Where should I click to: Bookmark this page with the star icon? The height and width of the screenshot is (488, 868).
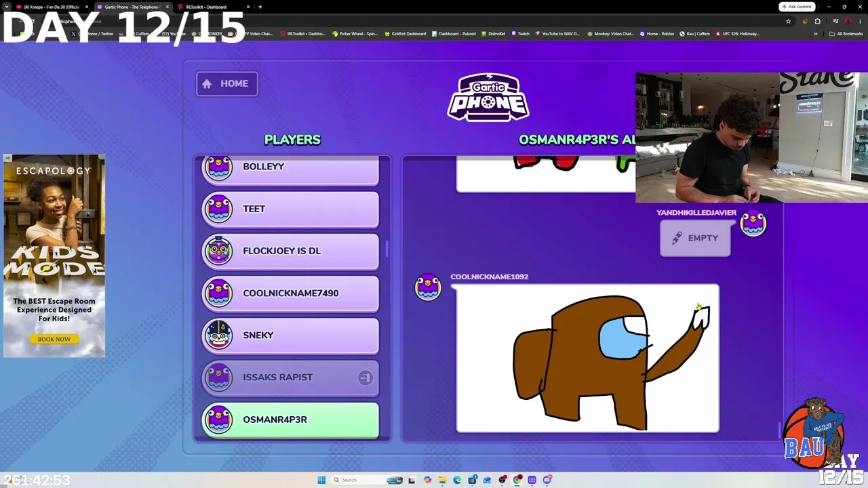coord(788,21)
